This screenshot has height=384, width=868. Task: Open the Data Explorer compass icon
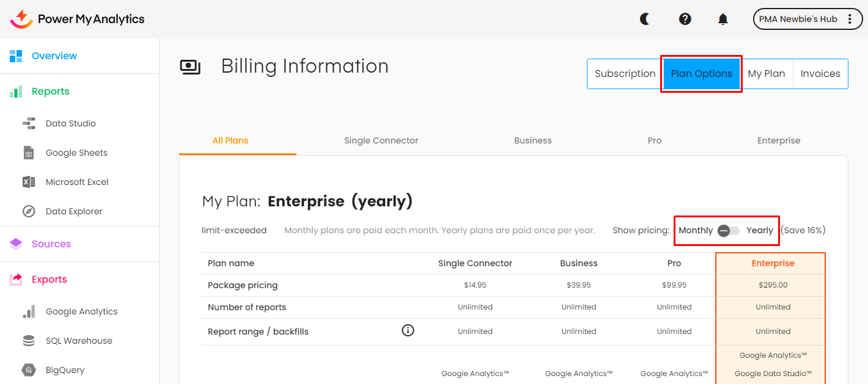(x=29, y=211)
